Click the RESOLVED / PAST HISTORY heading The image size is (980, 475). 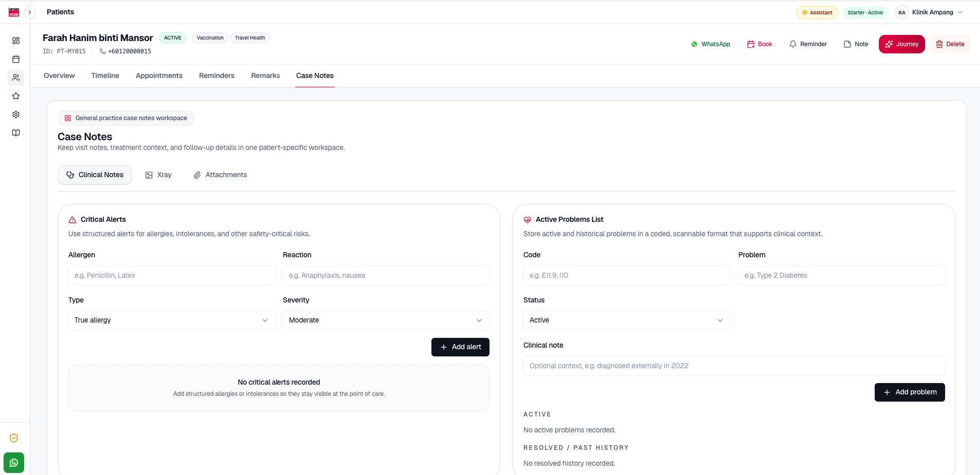point(576,448)
